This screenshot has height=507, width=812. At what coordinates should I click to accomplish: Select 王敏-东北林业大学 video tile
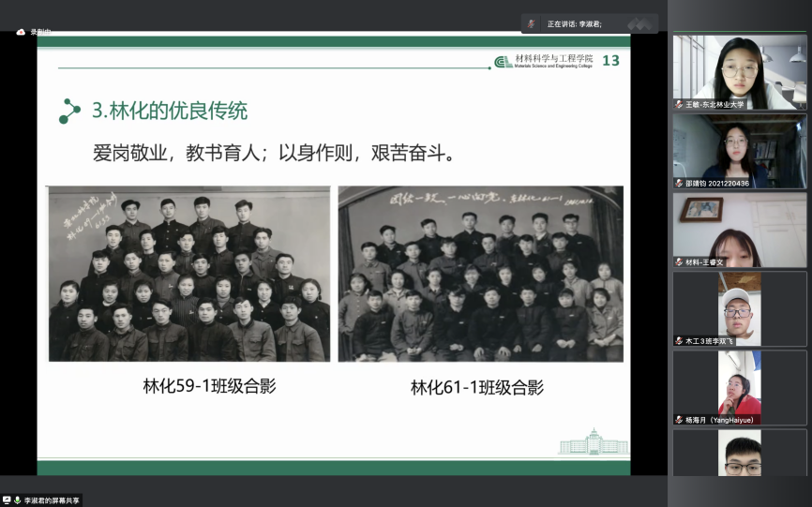[x=739, y=69]
